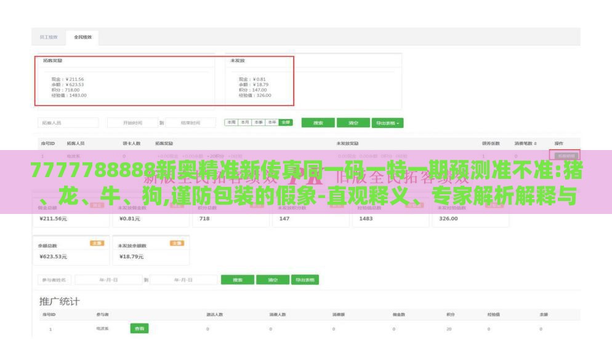Screen dimensions: 612x364
Task: Open the 开始时间 date field
Action: click(133, 123)
